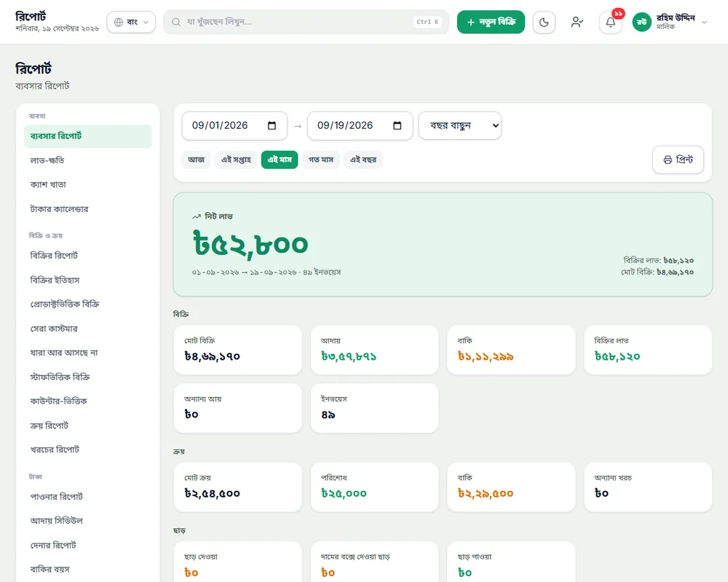Open সেরা কাস্টমার in sidebar
Image resolution: width=728 pixels, height=582 pixels.
[88, 329]
